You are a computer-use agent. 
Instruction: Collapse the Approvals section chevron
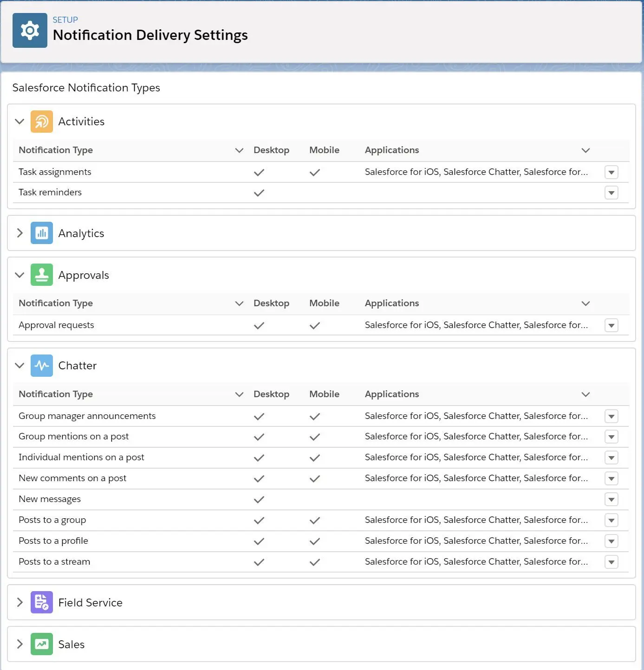click(20, 275)
